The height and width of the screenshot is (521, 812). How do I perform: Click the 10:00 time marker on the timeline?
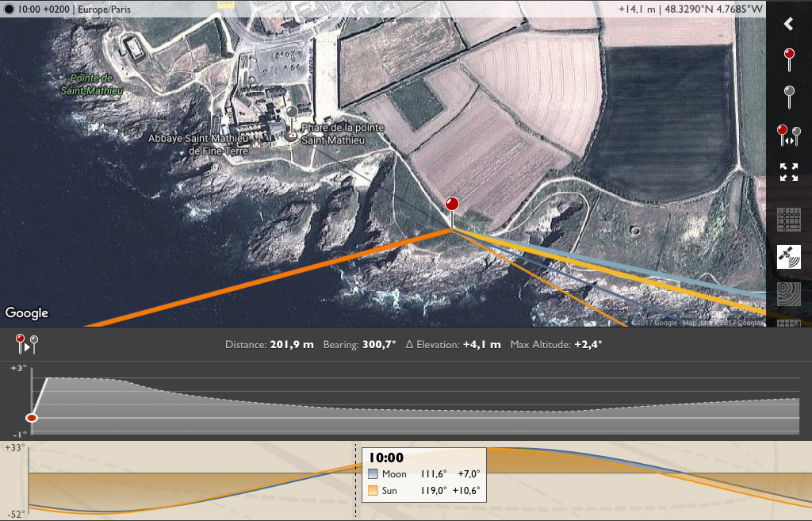pyautogui.click(x=355, y=480)
